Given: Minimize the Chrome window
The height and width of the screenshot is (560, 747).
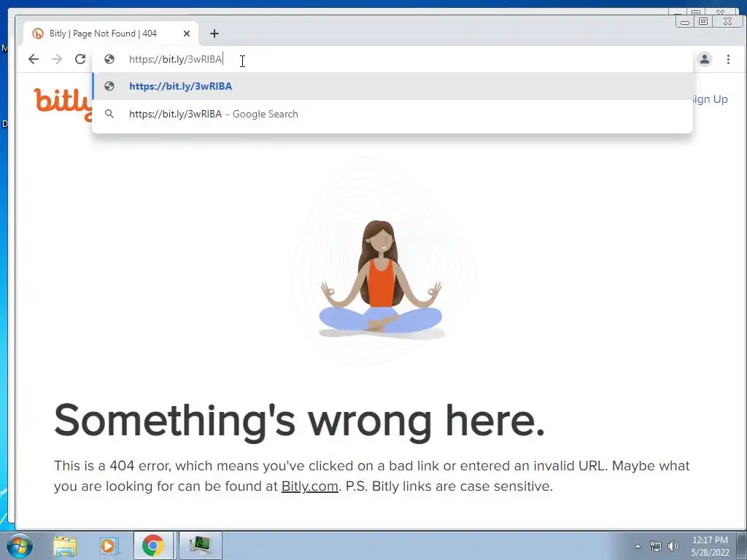Looking at the screenshot, I should (684, 21).
